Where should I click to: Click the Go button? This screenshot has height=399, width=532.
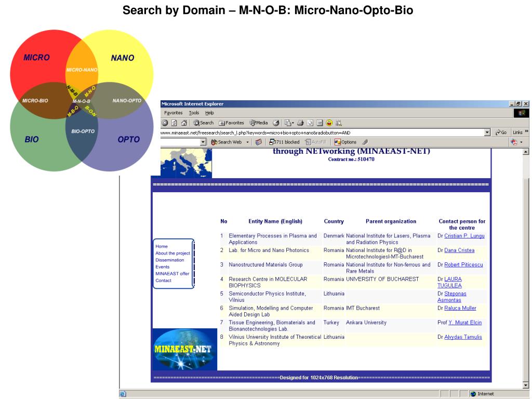pos(501,132)
